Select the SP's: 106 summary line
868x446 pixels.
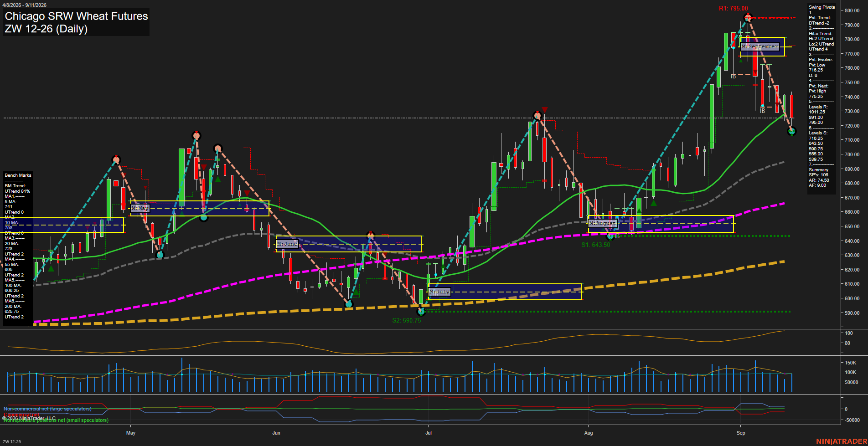[x=819, y=175]
